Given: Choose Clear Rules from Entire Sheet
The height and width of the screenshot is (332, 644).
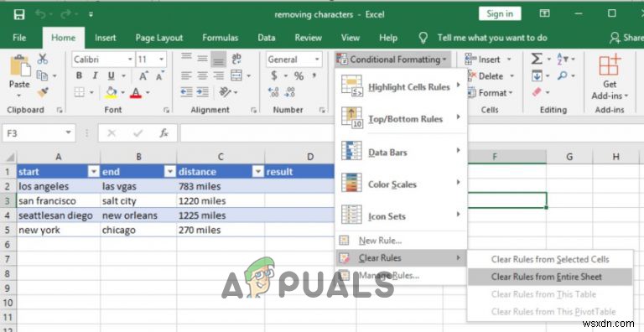Looking at the screenshot, I should 550,277.
